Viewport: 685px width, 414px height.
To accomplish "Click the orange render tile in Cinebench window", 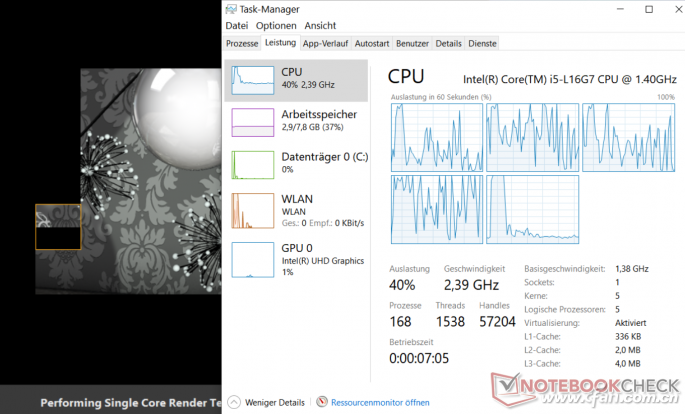I will [58, 227].
